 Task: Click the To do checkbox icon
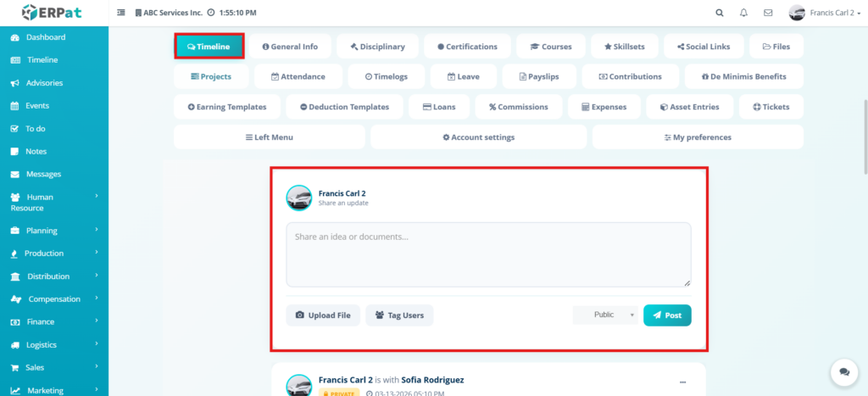15,129
